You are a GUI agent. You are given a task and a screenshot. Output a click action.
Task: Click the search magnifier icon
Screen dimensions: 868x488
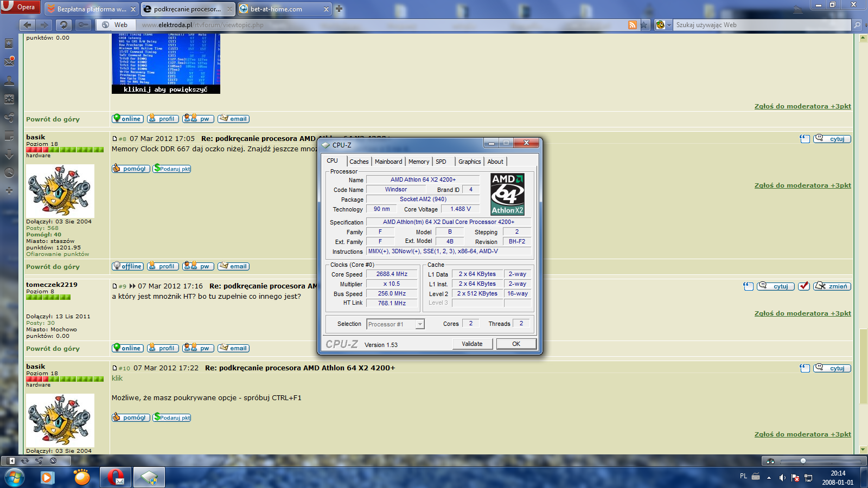pyautogui.click(x=857, y=25)
